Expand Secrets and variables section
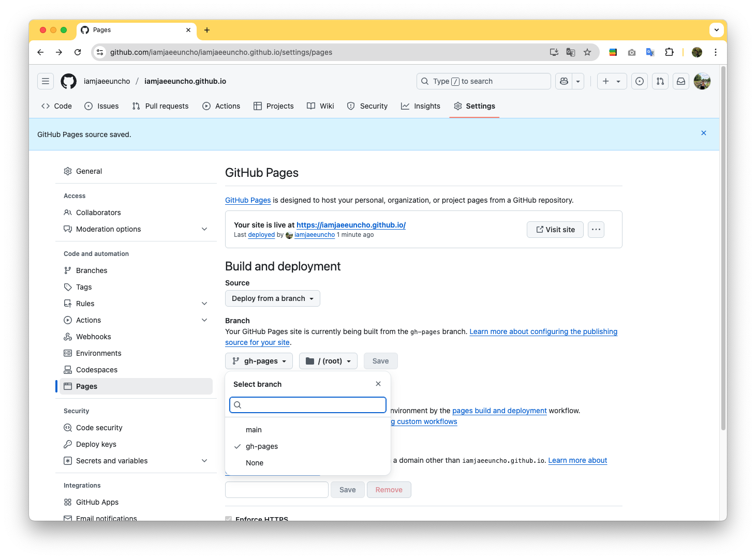The width and height of the screenshot is (756, 559). point(136,461)
